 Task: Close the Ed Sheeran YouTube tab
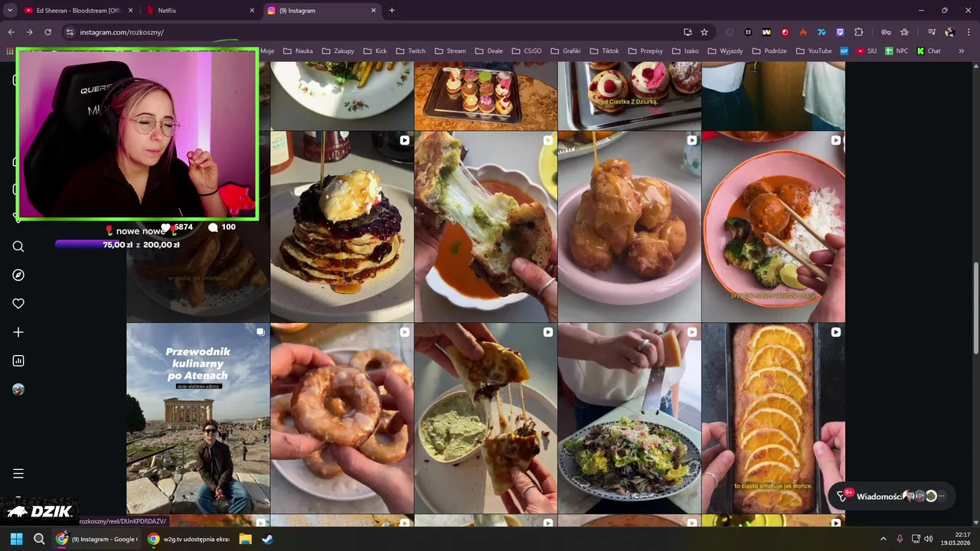tap(130, 11)
